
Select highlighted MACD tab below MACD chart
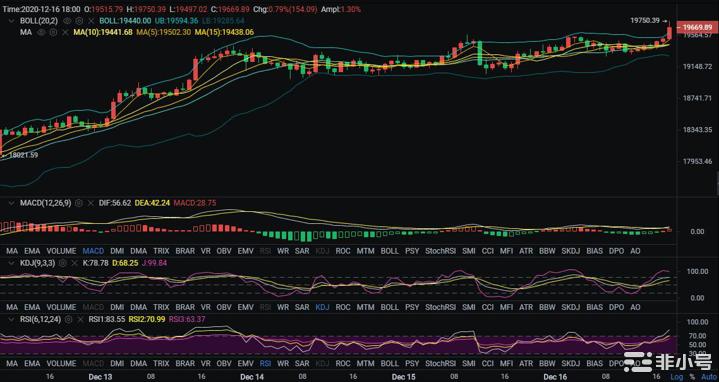pyautogui.click(x=93, y=251)
